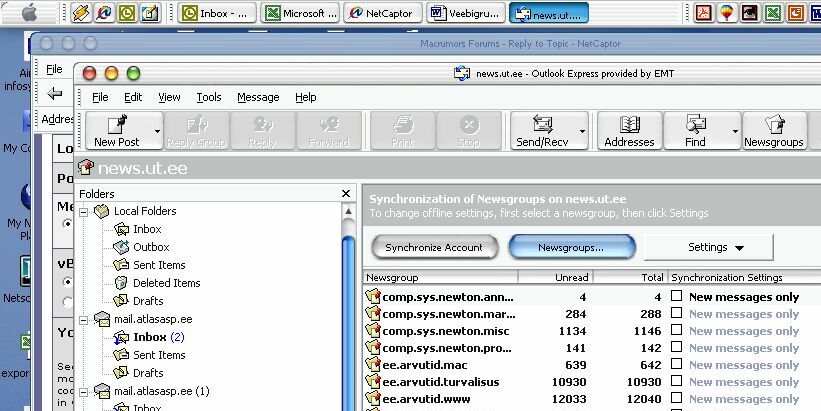This screenshot has height=411, width=821.
Task: Switch to the Microsoft Excel taskbar button
Action: [x=301, y=13]
